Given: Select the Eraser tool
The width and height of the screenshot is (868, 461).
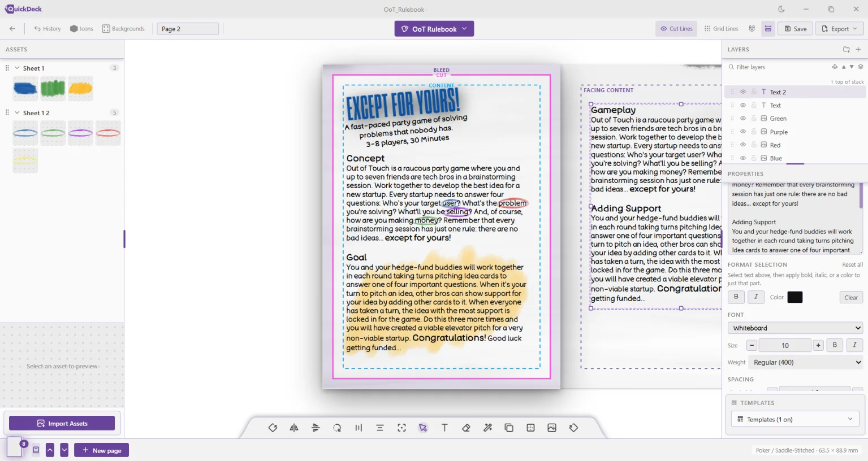Looking at the screenshot, I should coord(466,428).
